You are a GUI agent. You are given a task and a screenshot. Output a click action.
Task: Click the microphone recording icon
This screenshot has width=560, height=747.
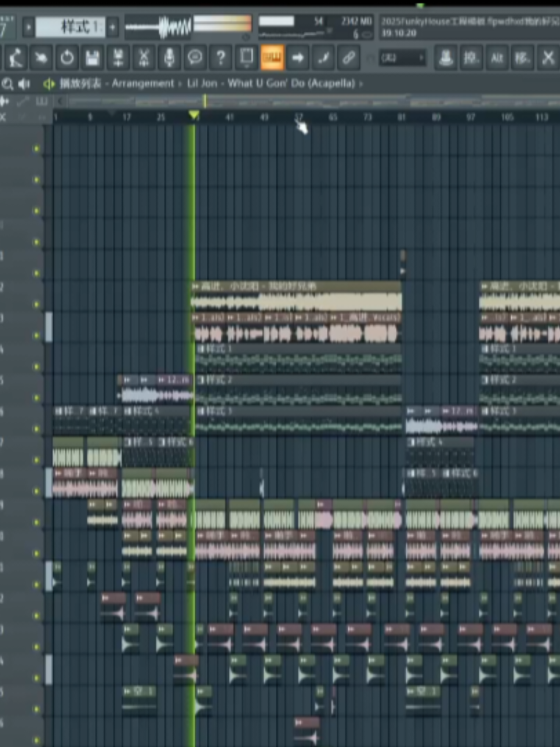click(x=169, y=58)
